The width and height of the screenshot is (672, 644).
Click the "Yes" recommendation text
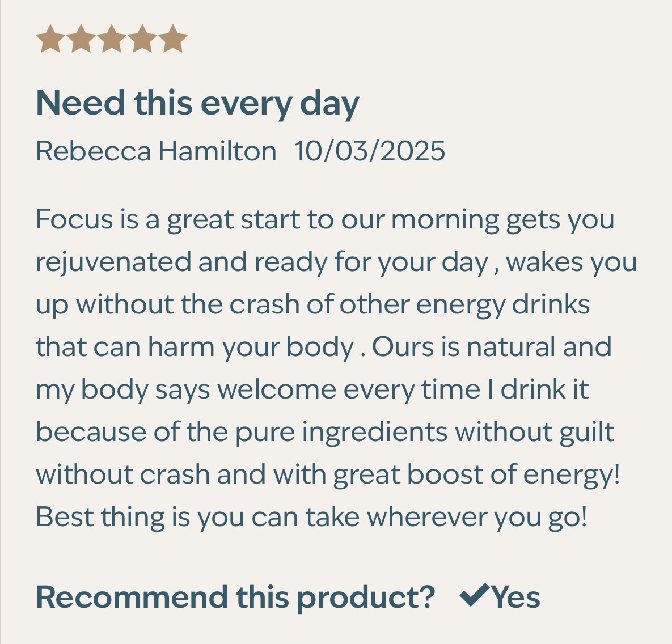[x=515, y=597]
